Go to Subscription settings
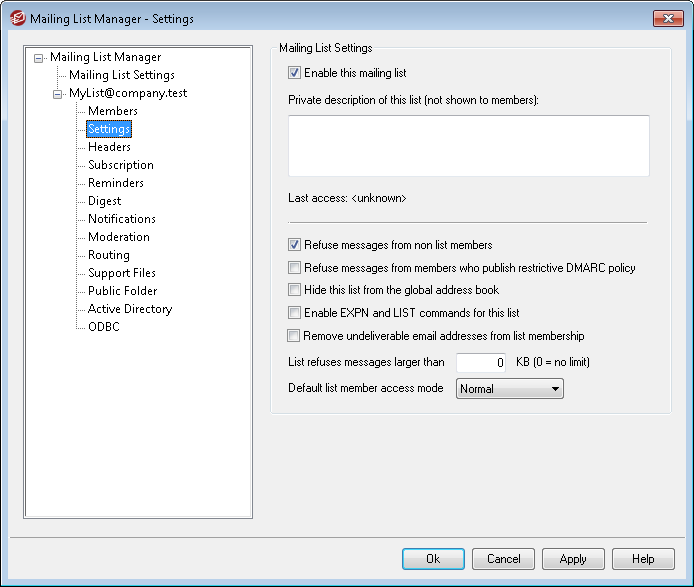Viewport: 694px width, 587px height. click(x=121, y=165)
